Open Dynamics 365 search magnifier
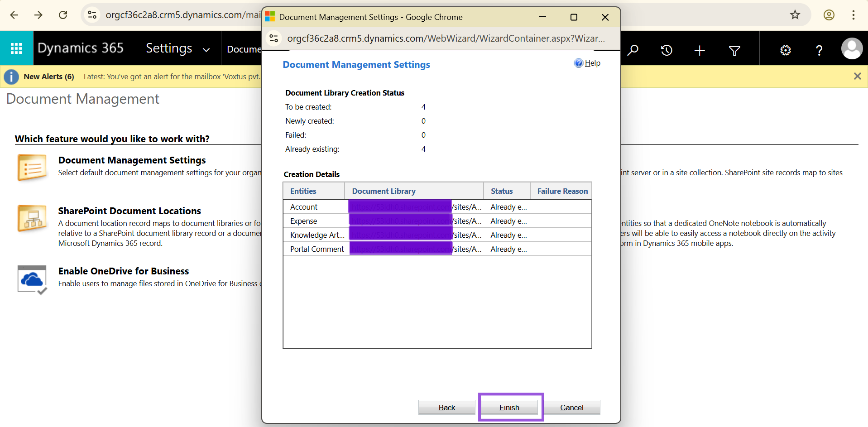 click(633, 50)
